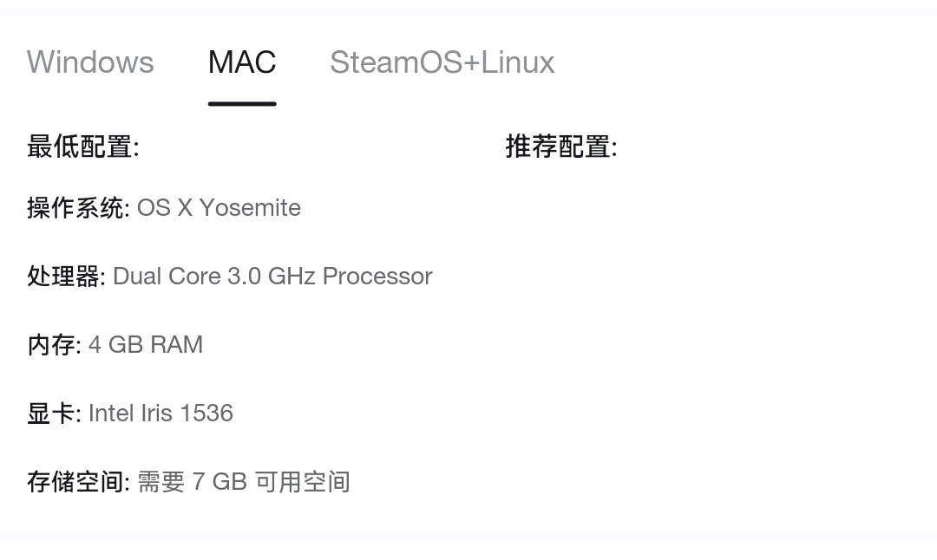Click the 显卡 label
Screen dimensions: 937x560
53,413
